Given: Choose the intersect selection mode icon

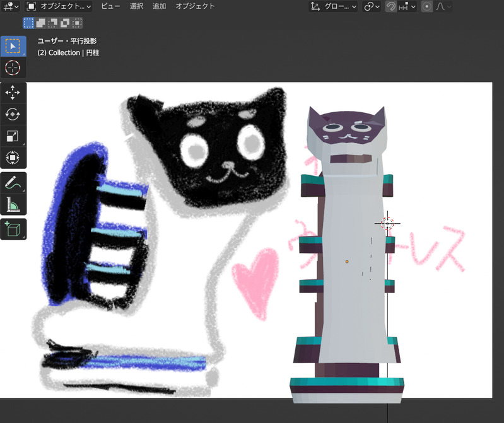Looking at the screenshot, I should click(x=77, y=23).
